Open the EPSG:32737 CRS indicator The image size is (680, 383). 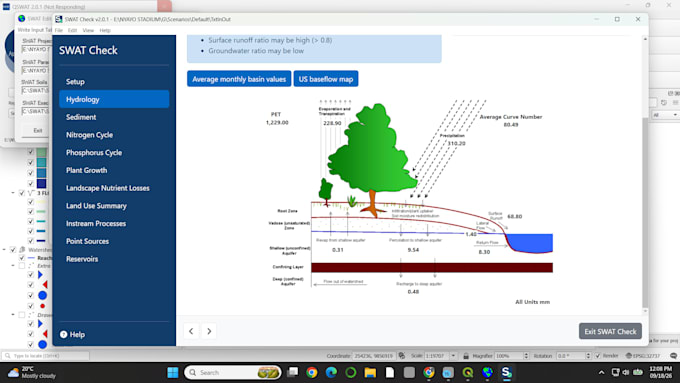click(x=643, y=356)
